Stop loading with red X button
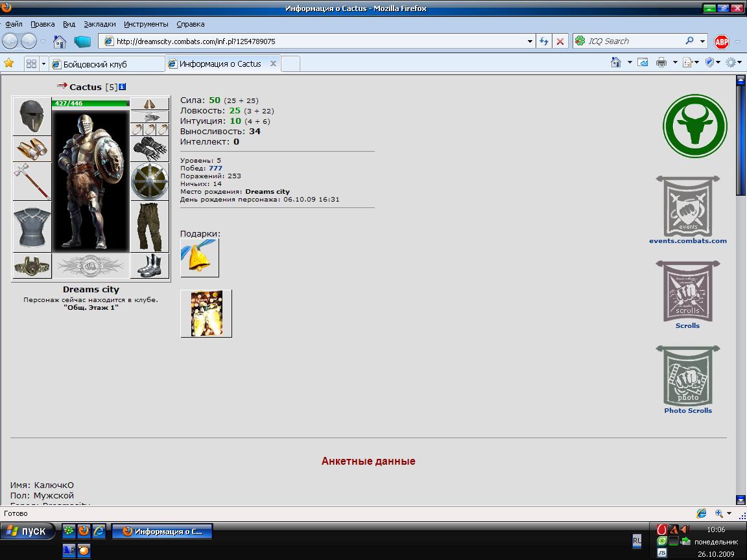 point(560,41)
